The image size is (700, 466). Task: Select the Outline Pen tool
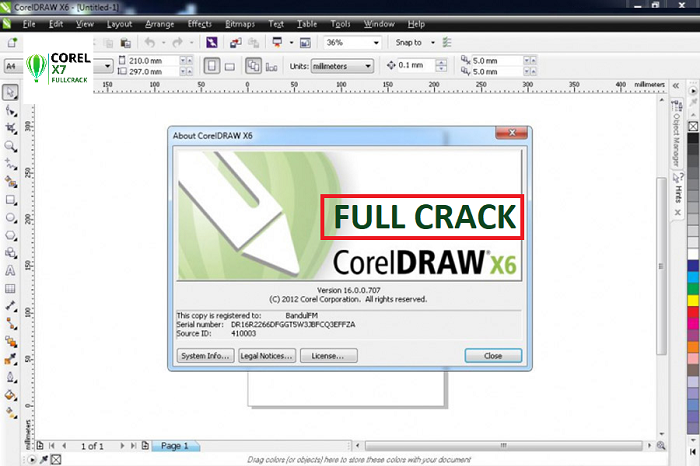pos(11,378)
